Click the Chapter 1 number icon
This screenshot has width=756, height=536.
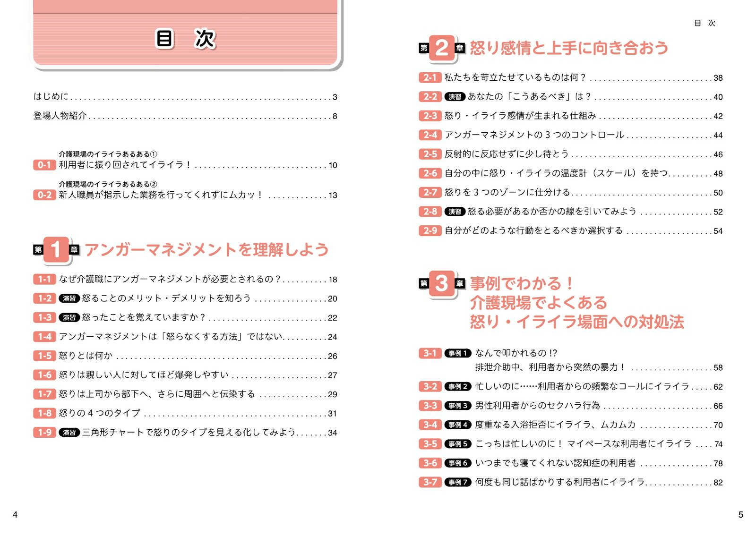[56, 250]
